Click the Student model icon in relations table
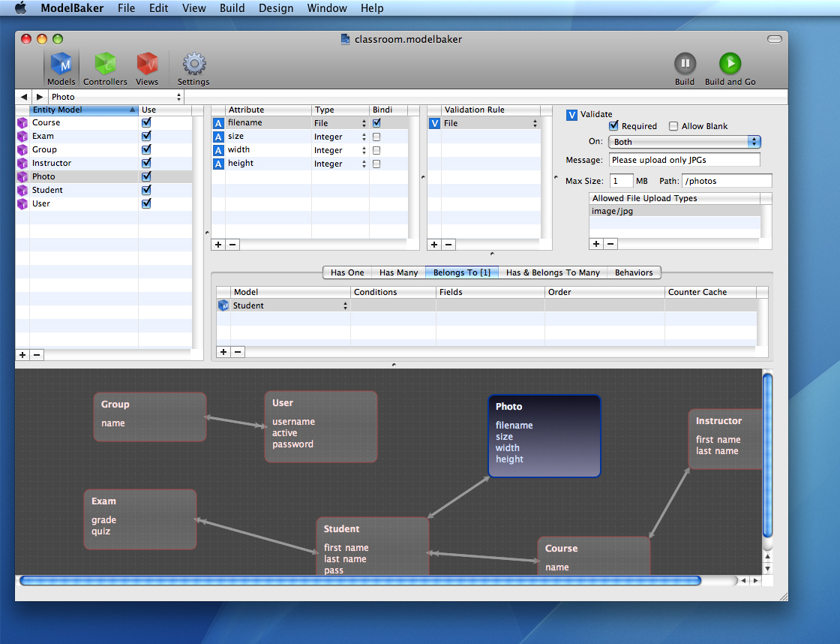Image resolution: width=840 pixels, height=644 pixels. tap(223, 305)
